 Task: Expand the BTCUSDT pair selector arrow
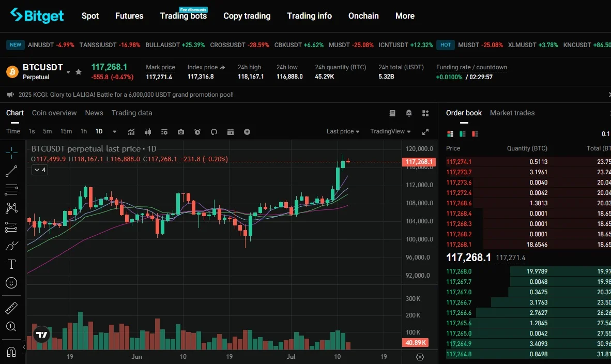tap(68, 72)
